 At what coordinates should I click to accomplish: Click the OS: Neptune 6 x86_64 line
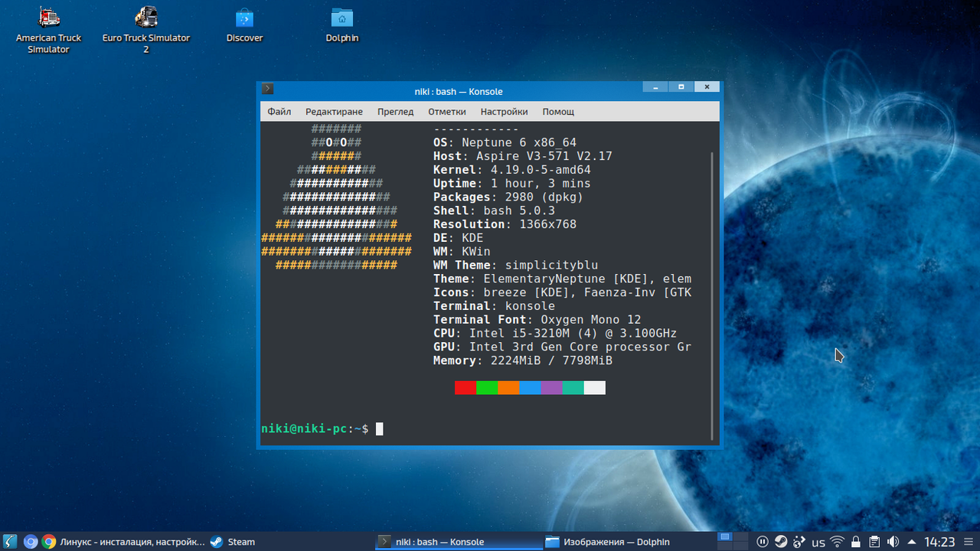pyautogui.click(x=505, y=142)
